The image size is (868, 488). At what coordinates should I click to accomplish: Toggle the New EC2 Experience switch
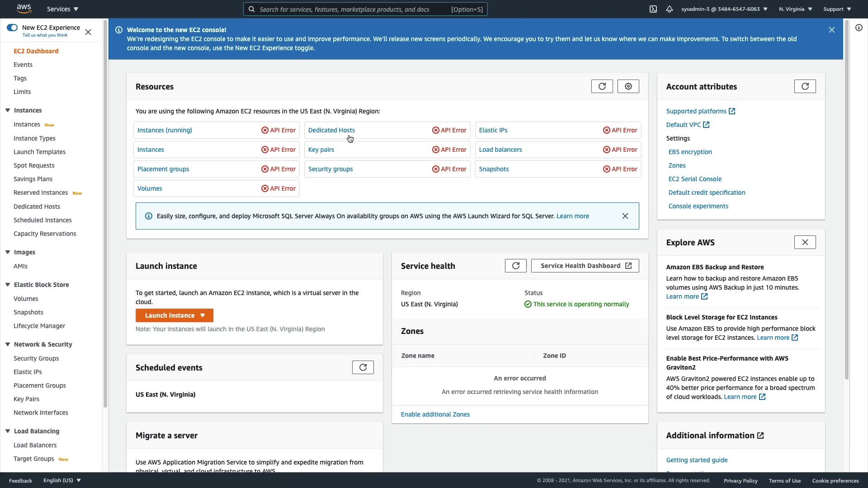tap(12, 28)
